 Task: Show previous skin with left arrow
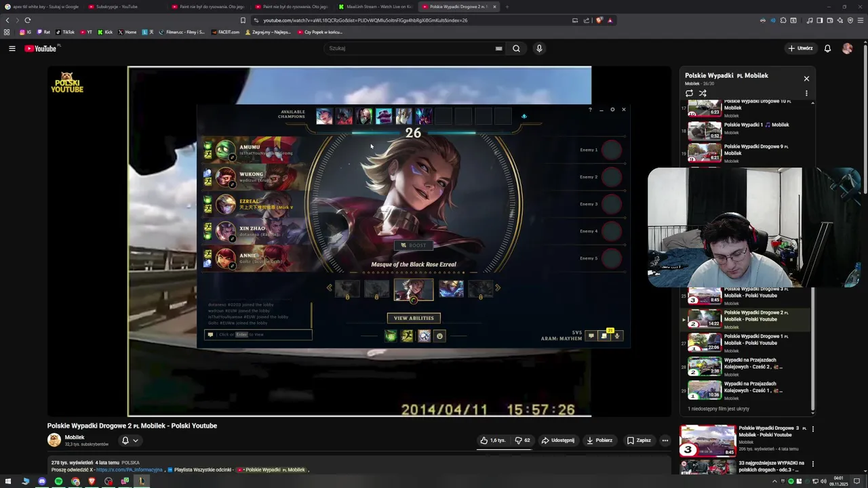pyautogui.click(x=330, y=287)
